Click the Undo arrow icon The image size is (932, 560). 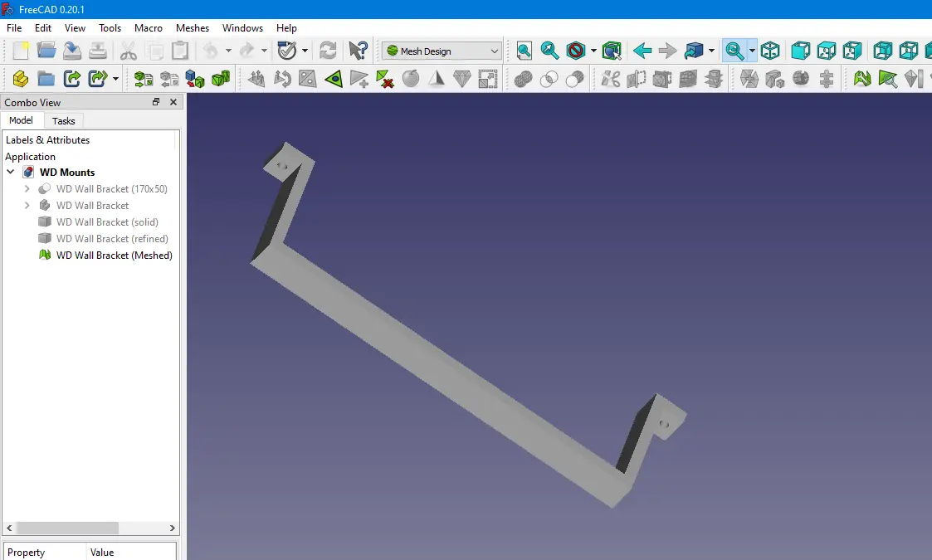tap(211, 51)
